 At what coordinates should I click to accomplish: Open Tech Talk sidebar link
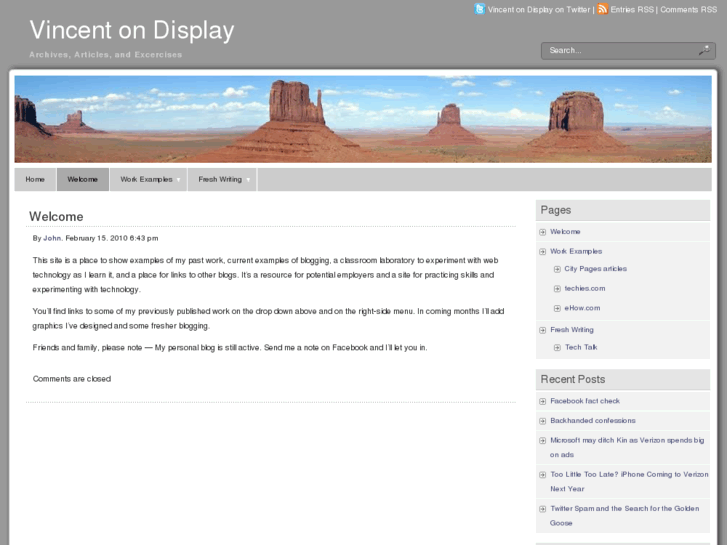click(x=581, y=347)
